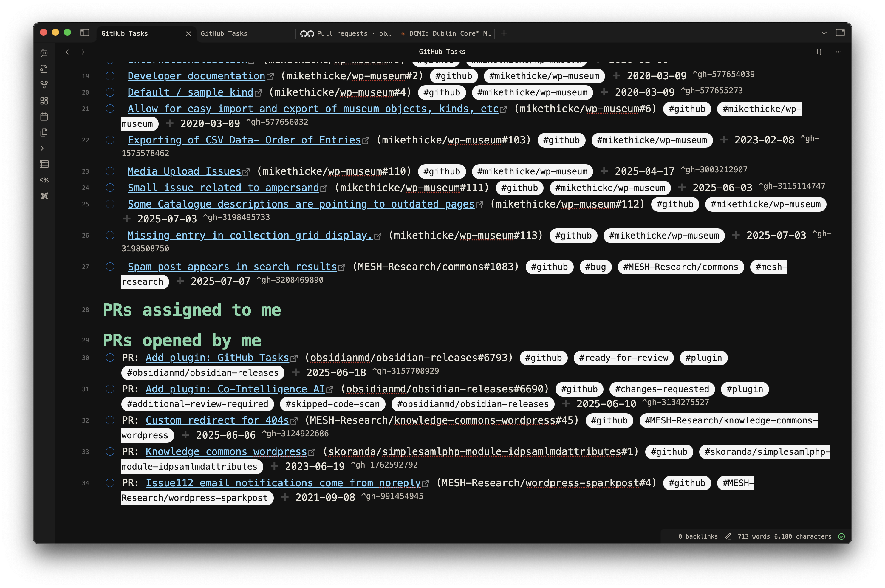Switch to reading view book icon
The width and height of the screenshot is (885, 588).
pos(821,52)
